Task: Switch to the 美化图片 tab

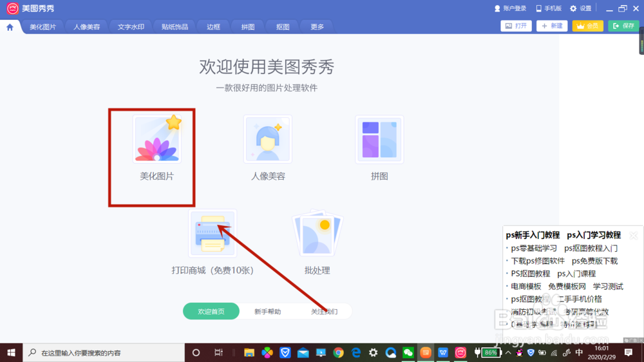Action: point(43,26)
